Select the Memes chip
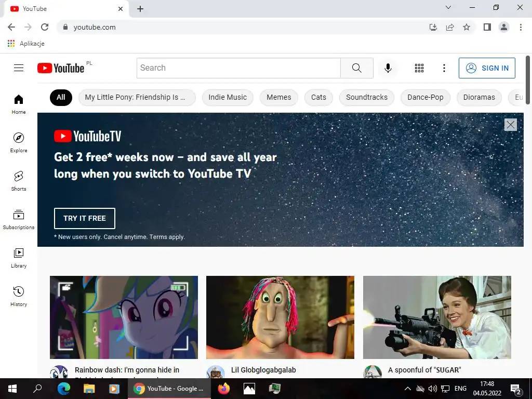The width and height of the screenshot is (532, 399). click(x=279, y=97)
